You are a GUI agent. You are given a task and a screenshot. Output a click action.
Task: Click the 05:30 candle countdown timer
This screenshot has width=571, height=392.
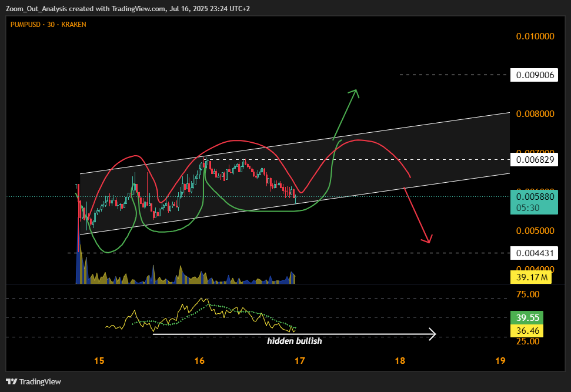pos(527,208)
